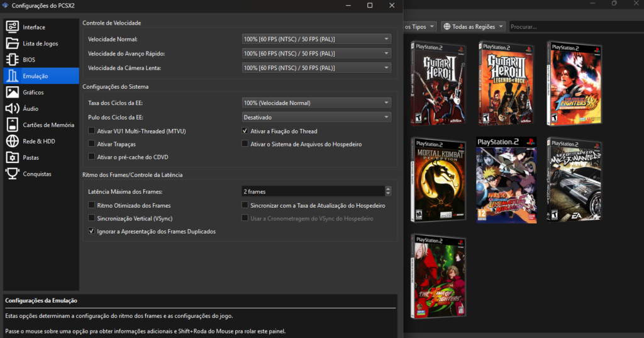644x338 pixels.
Task: Toggle Ativar Trapaças checkbox
Action: (x=92, y=144)
